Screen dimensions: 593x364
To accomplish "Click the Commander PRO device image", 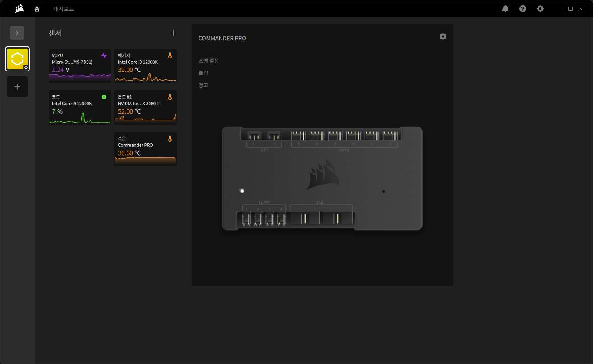I will coord(322,178).
